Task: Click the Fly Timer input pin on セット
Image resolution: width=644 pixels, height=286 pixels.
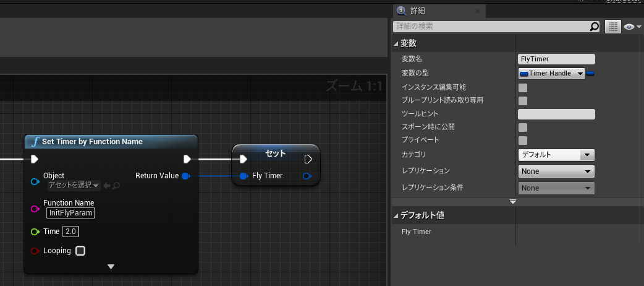Action: point(244,176)
